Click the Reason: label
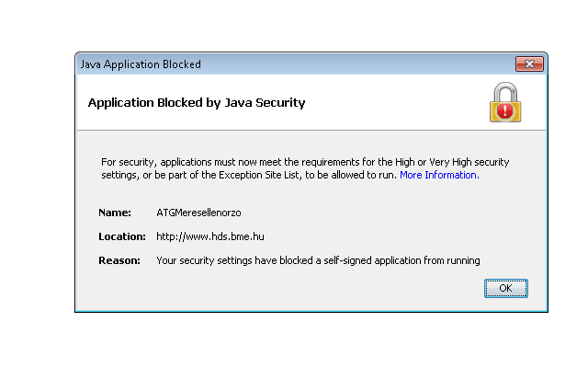Image resolution: width=588 pixels, height=368 pixels. pyautogui.click(x=119, y=260)
